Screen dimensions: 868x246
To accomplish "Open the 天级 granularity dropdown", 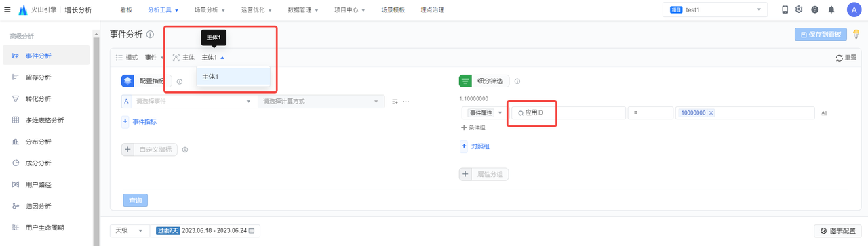I will tap(128, 230).
